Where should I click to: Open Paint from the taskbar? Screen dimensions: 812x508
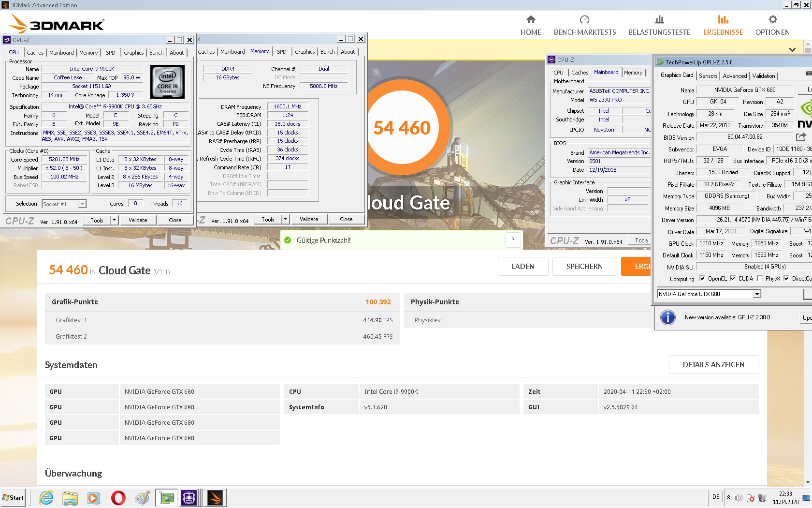point(142,498)
